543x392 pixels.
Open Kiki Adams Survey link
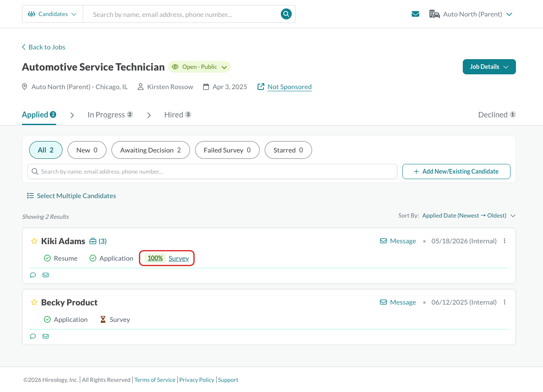pyautogui.click(x=179, y=258)
